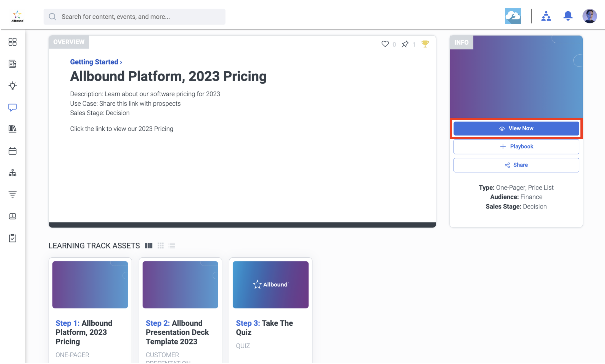Add to Playbook button
Viewport: 605px width, 364px height.
point(516,147)
